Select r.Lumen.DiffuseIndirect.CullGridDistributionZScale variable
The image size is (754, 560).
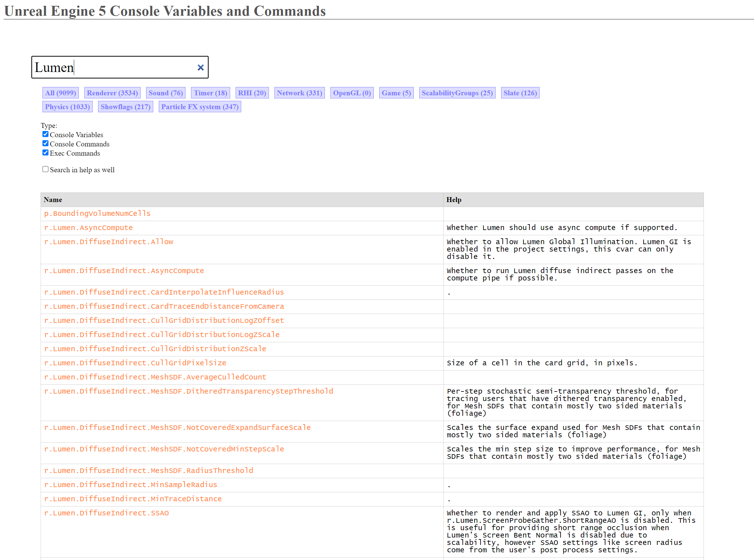coord(155,349)
